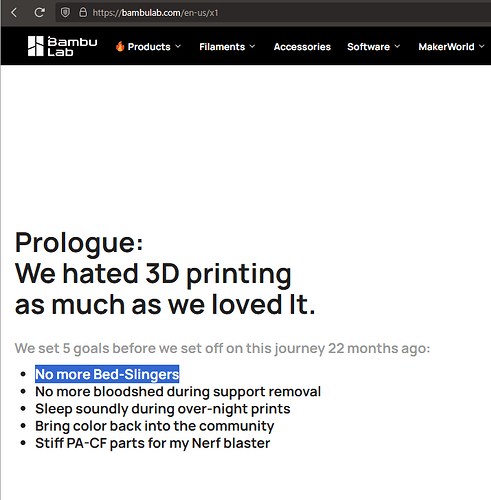Click the flame icon beside Products

[120, 46]
